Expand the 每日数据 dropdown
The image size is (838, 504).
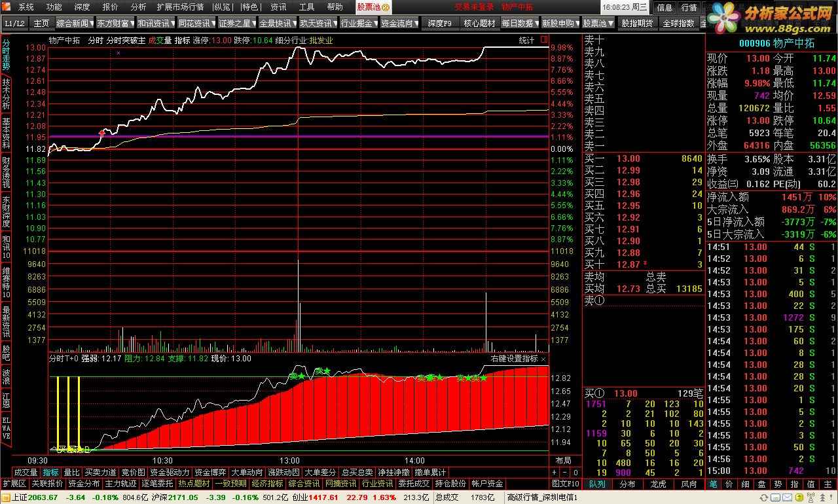pos(536,24)
